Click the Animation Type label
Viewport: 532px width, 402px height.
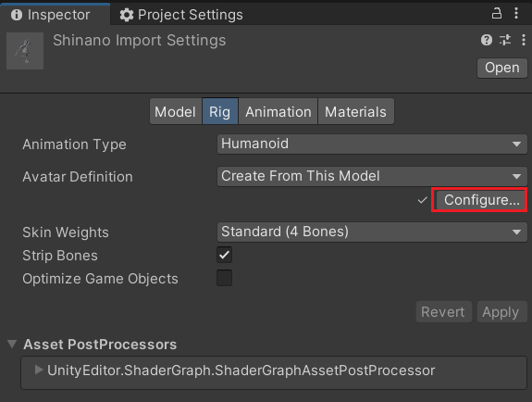(x=74, y=144)
